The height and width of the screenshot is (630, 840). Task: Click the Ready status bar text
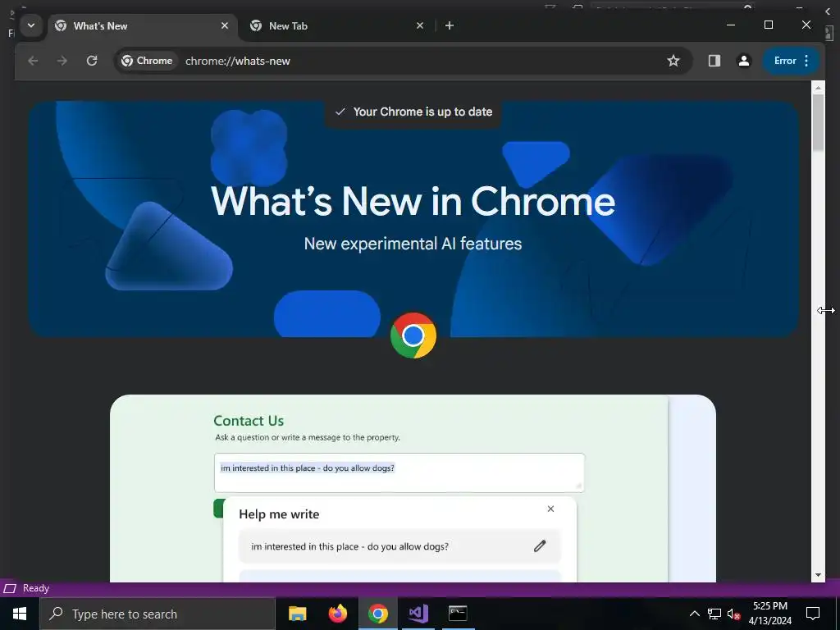tap(36, 588)
